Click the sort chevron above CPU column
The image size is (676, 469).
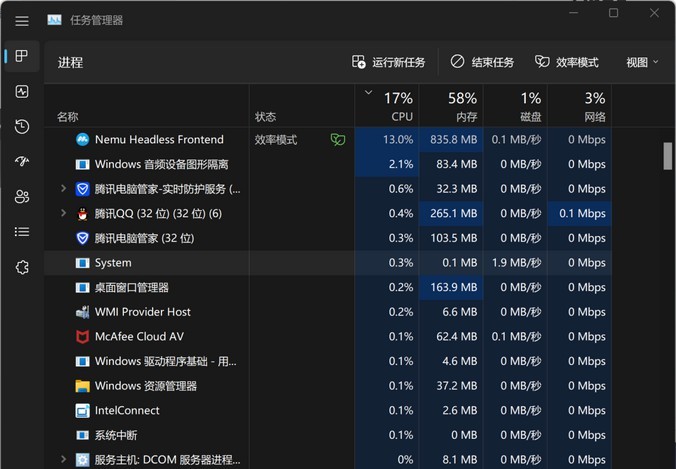[368, 92]
